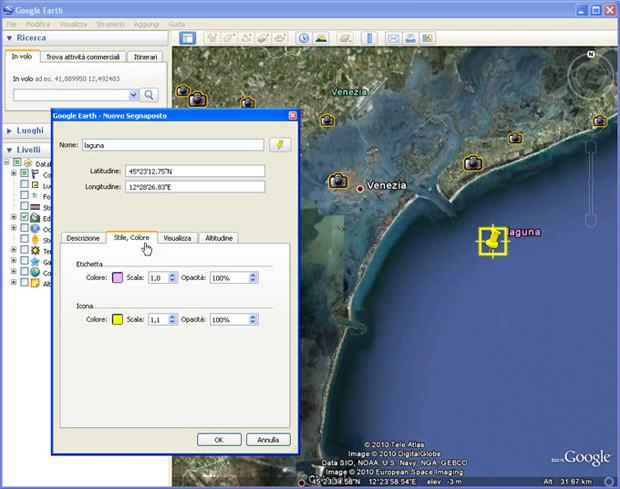Viewport: 620px width, 489px height.
Task: Click the Longitudine input field
Action: (195, 187)
